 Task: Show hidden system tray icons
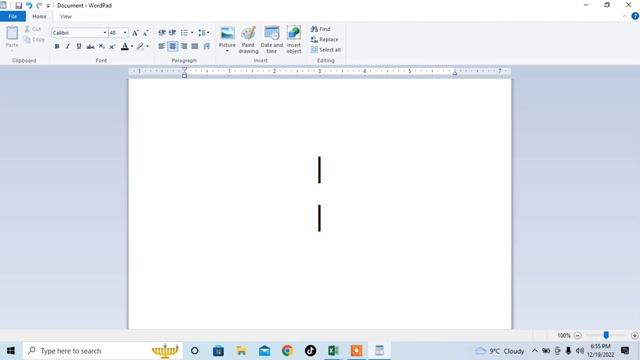[534, 351]
